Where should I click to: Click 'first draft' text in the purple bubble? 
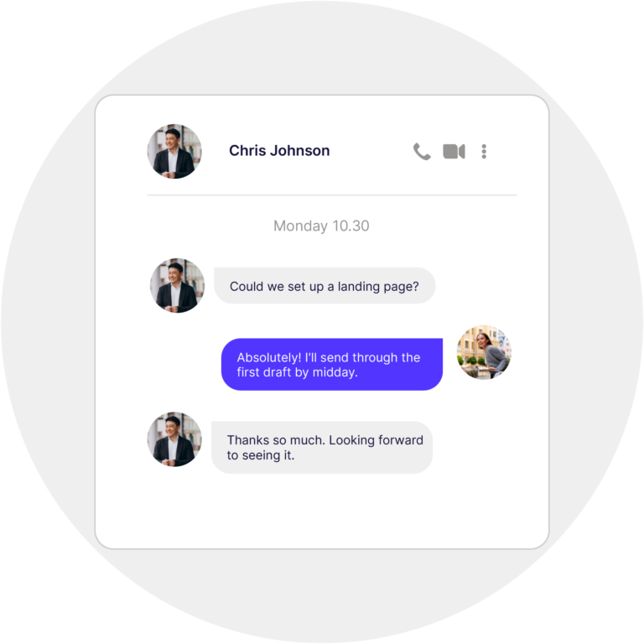coord(263,372)
